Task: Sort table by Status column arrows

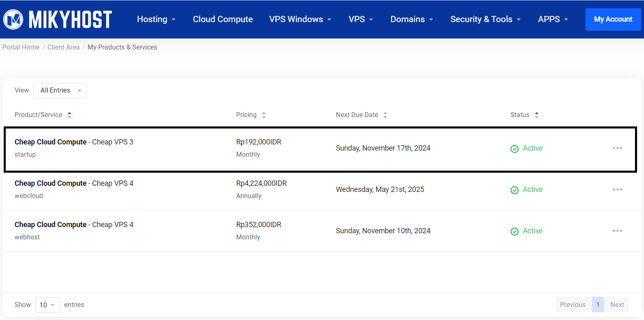Action: click(x=536, y=115)
